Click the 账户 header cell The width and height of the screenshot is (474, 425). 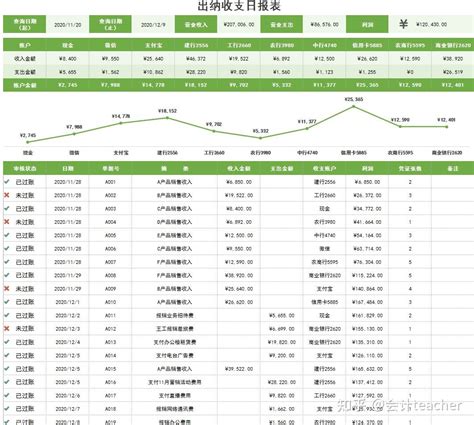pos(25,45)
